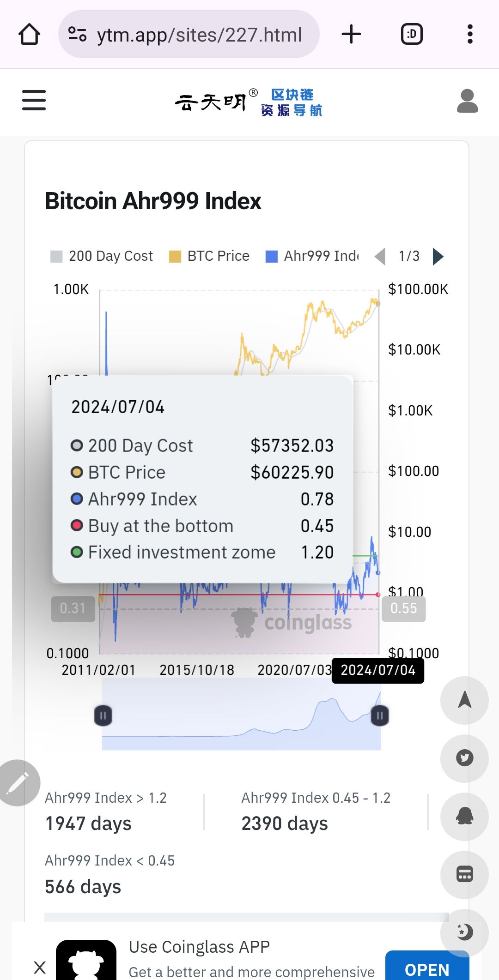This screenshot has height=980, width=499.
Task: Open the tab switcher icon
Action: 412,34
